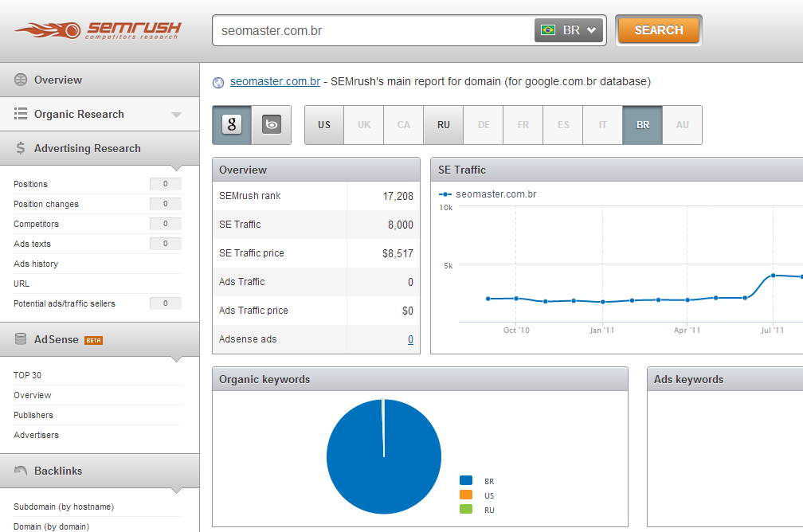Switch to the AU database tab
Screen dimensions: 803x532
[682, 125]
